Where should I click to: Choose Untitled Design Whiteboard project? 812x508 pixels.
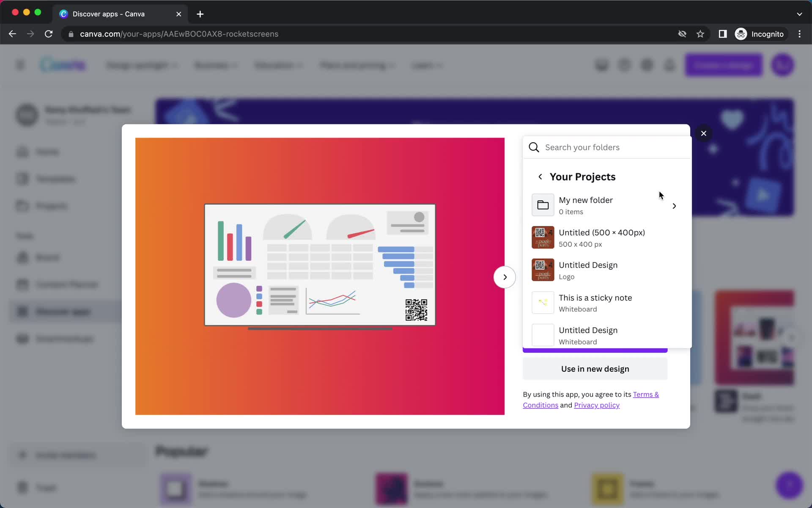pos(607,335)
